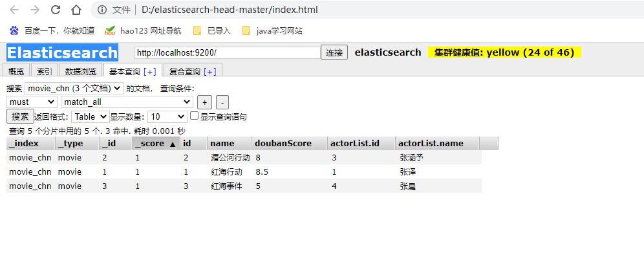Click the doubanScore value 8
Viewport: 644px width, 264px height.
click(257, 158)
